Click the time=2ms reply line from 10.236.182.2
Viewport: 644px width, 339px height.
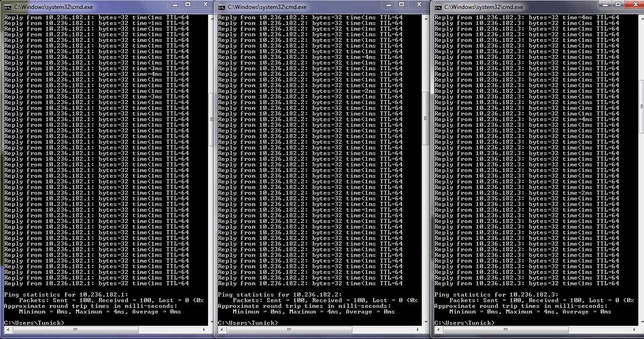tap(310, 91)
